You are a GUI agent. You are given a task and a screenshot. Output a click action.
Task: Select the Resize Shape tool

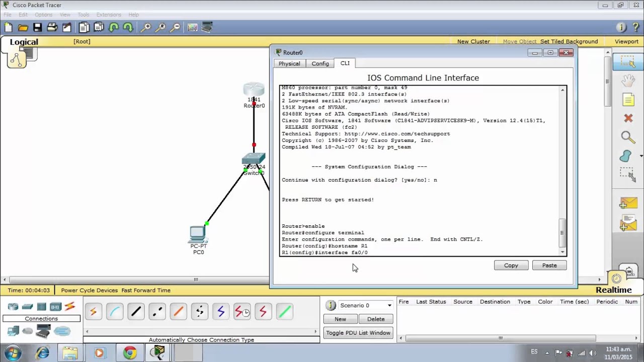pos(628,174)
